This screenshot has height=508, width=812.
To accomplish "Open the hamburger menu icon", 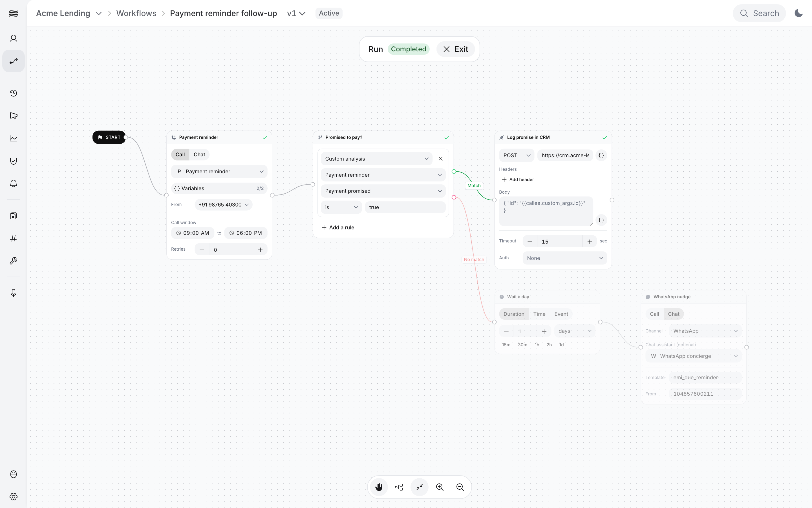I will pyautogui.click(x=14, y=14).
